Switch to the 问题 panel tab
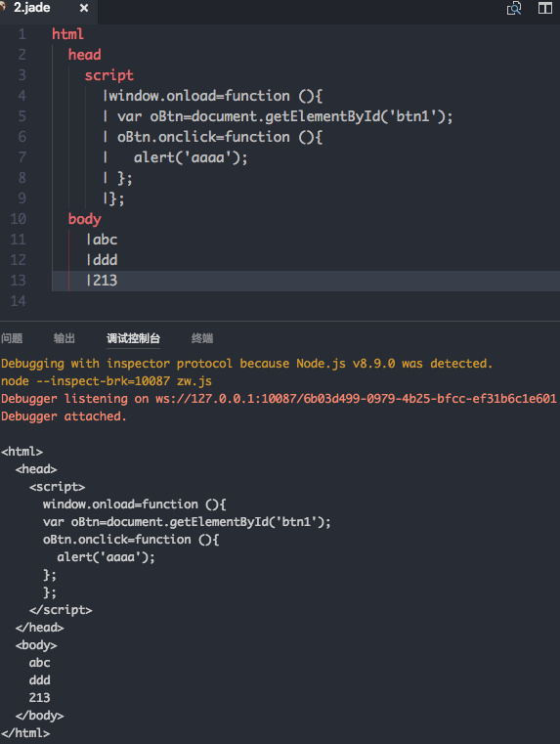The height and width of the screenshot is (744, 560). coord(12,338)
